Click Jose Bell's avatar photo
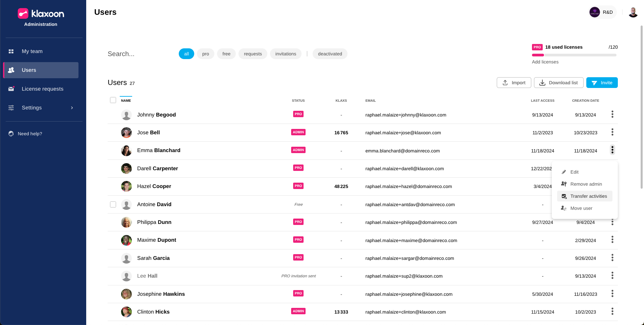 pos(126,133)
